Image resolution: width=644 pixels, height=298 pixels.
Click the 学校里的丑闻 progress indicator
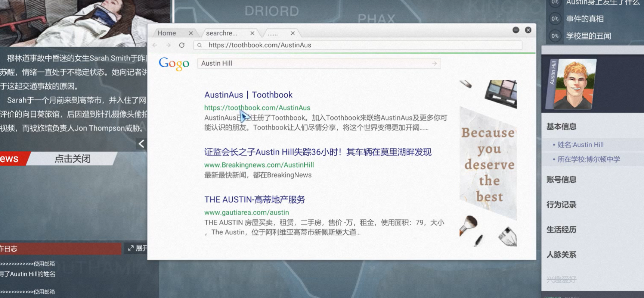coord(555,36)
